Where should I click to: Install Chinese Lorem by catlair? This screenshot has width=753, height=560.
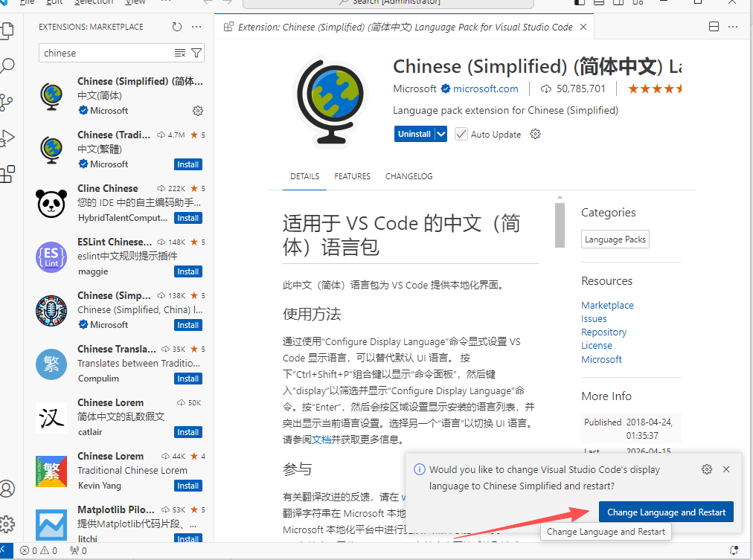coord(188,432)
